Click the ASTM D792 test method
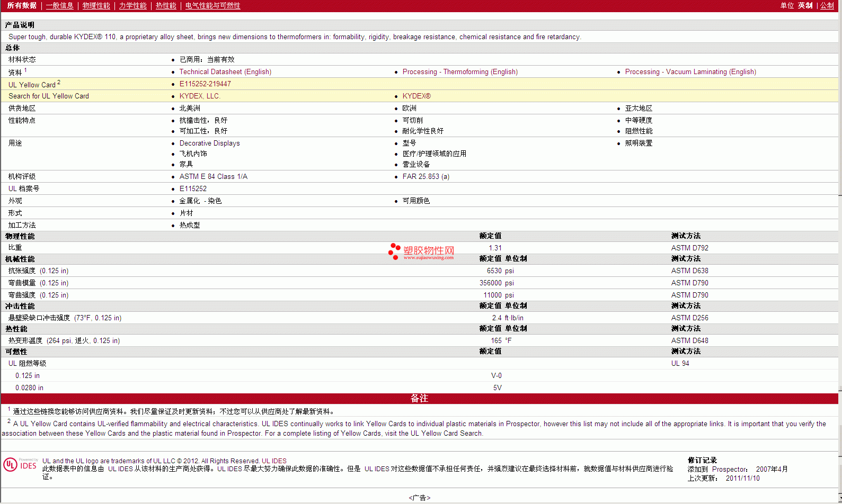 (x=689, y=248)
